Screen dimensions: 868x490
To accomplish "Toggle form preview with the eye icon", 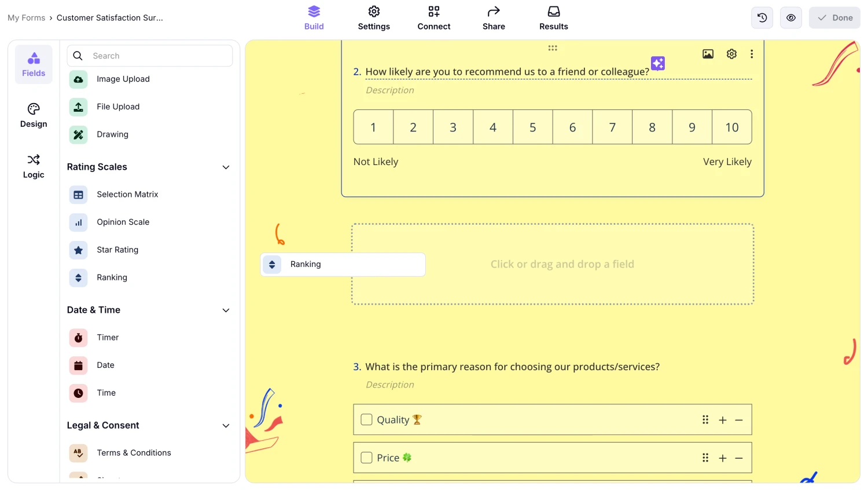I will tap(790, 17).
